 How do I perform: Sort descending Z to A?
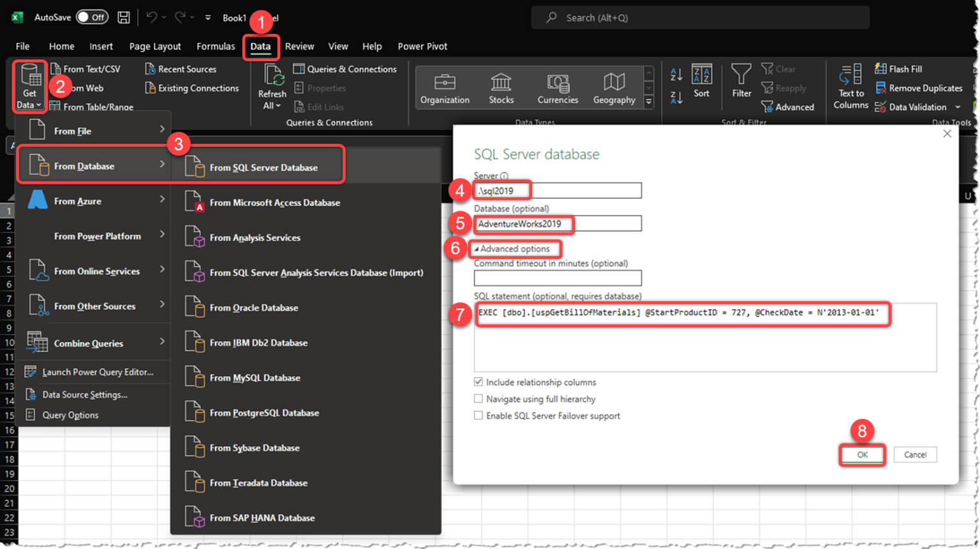[676, 97]
